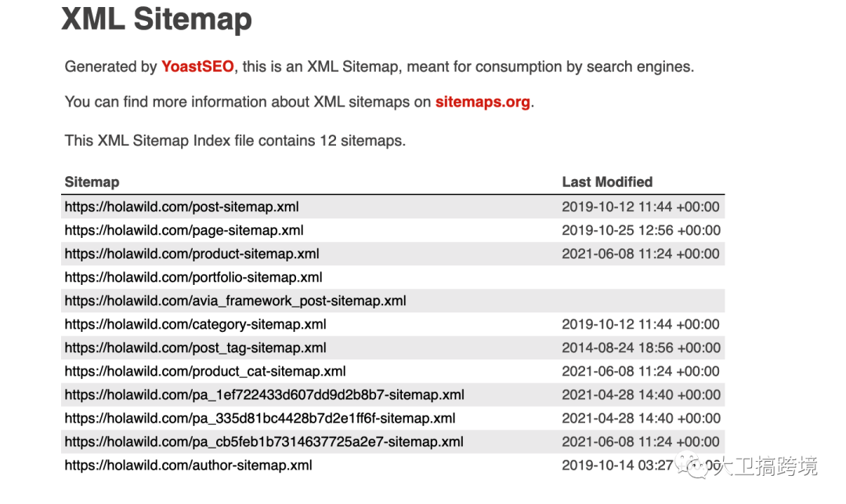
Task: Click the Sitemap column header
Action: tap(92, 182)
